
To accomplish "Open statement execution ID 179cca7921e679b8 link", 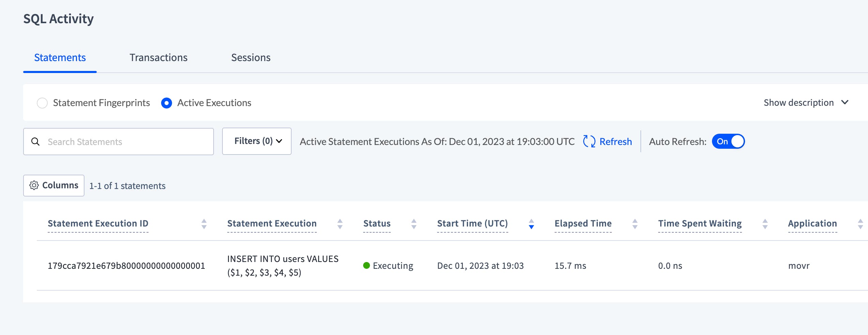I will 126,266.
